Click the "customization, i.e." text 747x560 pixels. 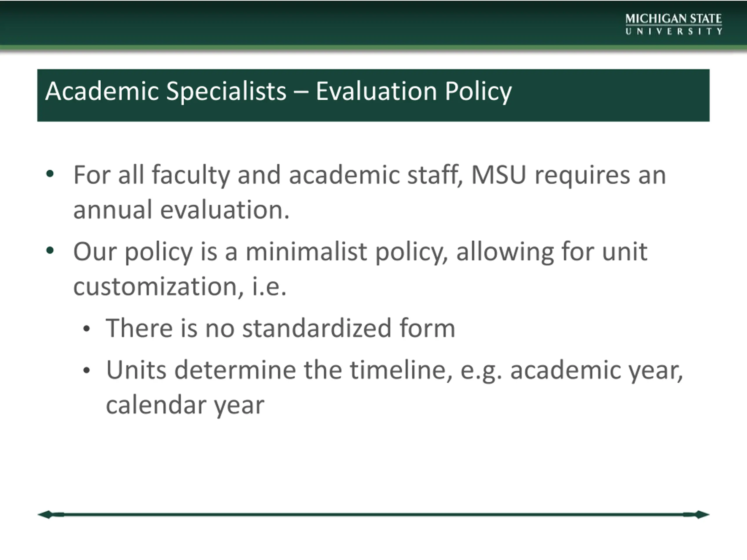(180, 287)
